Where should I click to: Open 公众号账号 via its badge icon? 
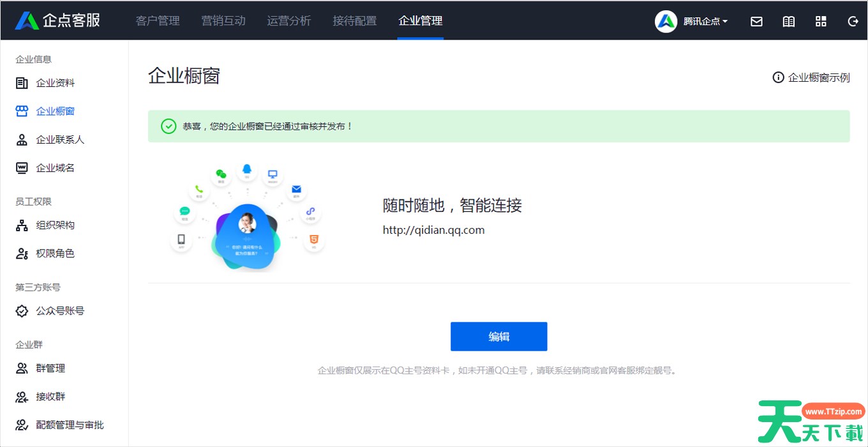[21, 311]
